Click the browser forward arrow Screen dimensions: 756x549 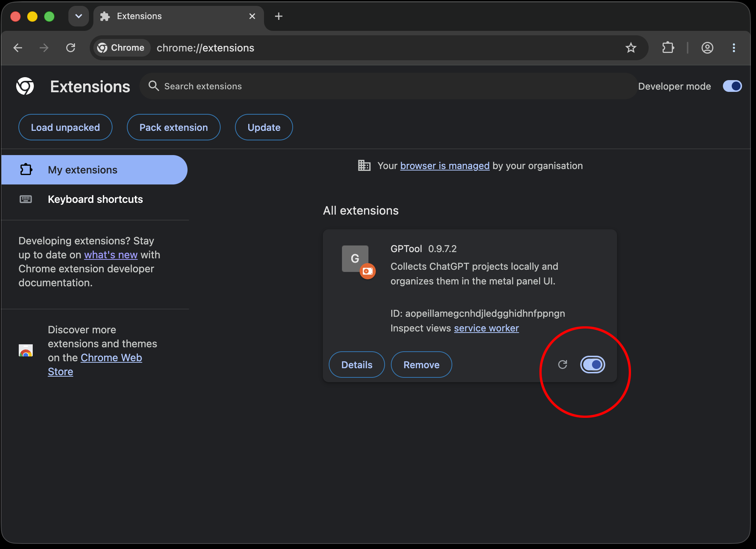coord(44,48)
